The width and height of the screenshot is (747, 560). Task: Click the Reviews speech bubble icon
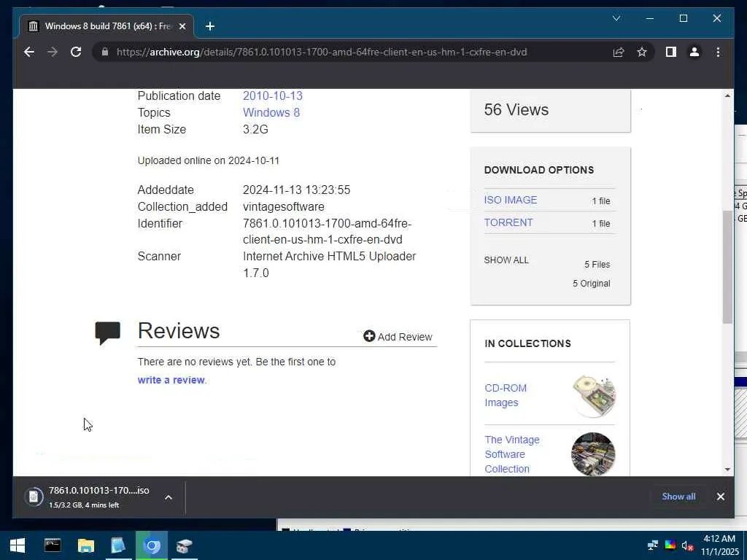(108, 332)
